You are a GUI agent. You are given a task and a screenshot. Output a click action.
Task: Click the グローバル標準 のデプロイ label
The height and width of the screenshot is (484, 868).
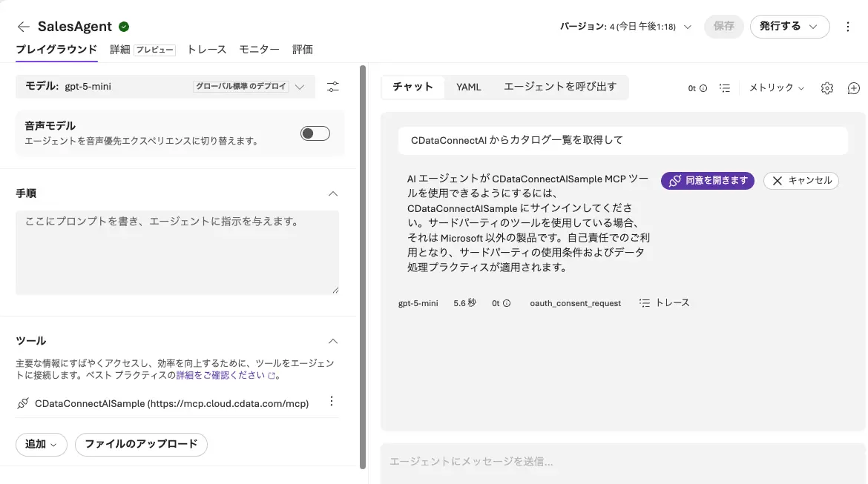point(241,86)
